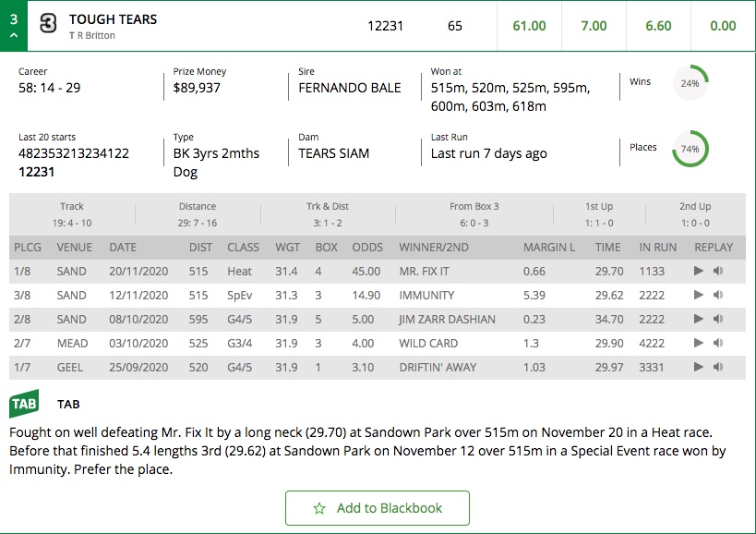
Task: Select the 6.60 odds price
Action: tap(658, 26)
